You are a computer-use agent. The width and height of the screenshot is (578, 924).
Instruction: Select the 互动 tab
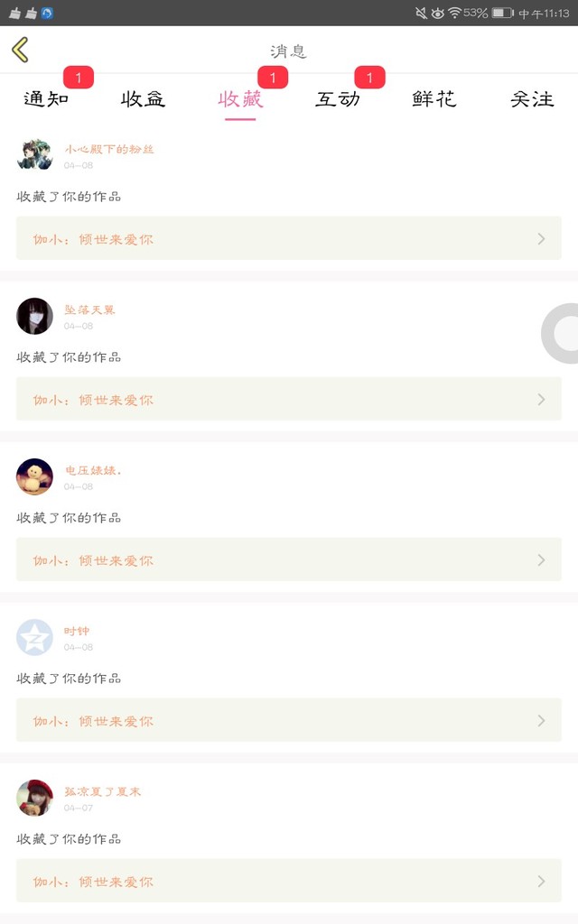[338, 99]
